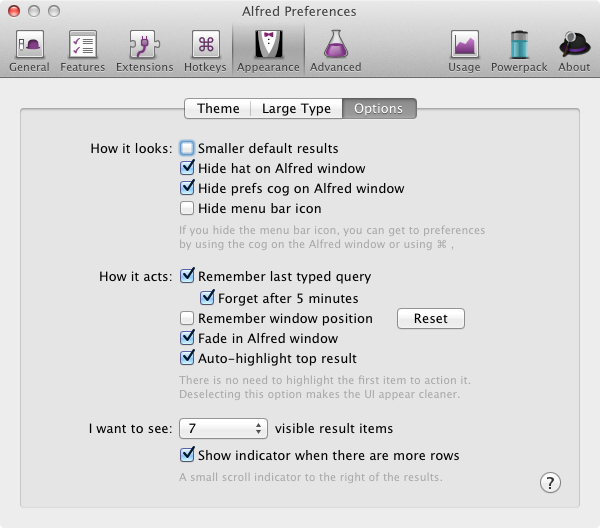Screen dimensions: 600x528
Task: Enable Smaller default results checkbox
Action: (x=187, y=148)
